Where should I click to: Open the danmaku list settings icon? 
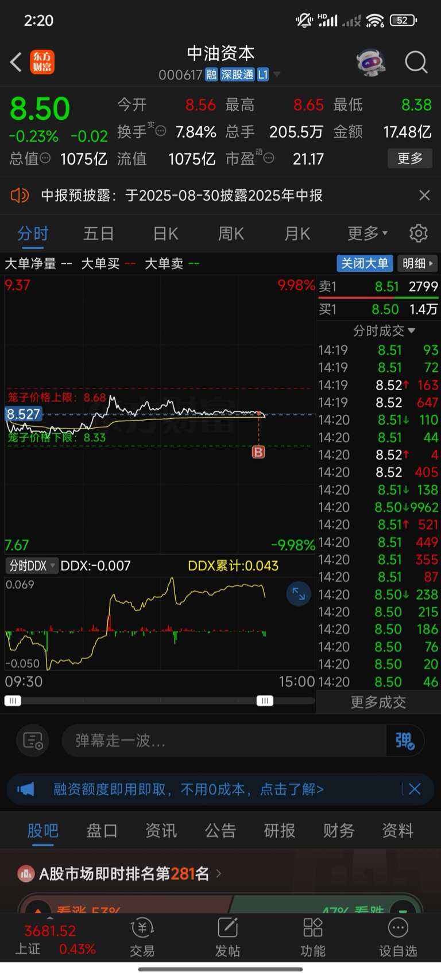pos(33,741)
